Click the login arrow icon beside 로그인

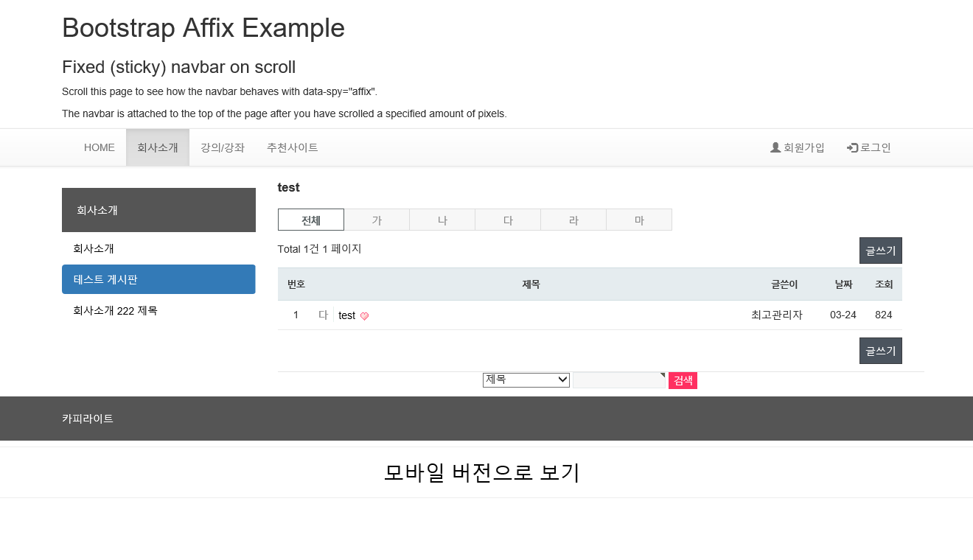click(852, 147)
